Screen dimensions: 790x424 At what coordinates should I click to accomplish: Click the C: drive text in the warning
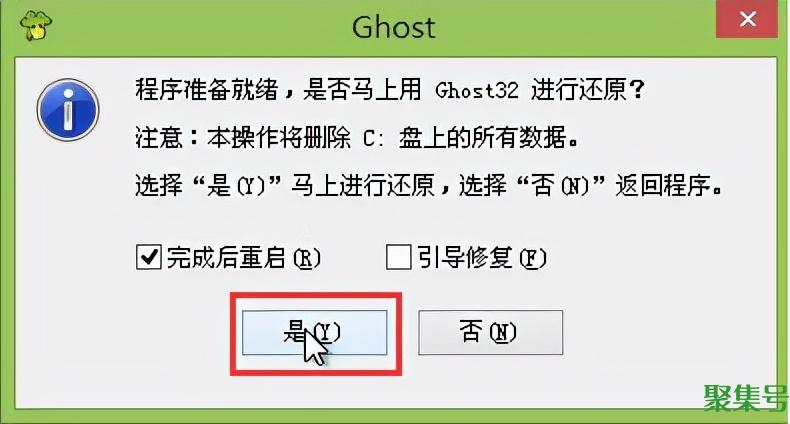pos(374,138)
